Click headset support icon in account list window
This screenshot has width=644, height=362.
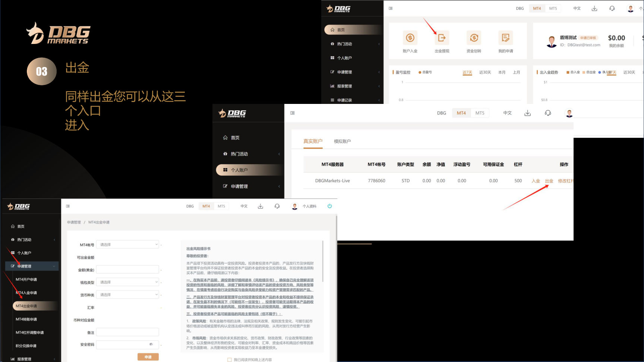[x=548, y=113]
